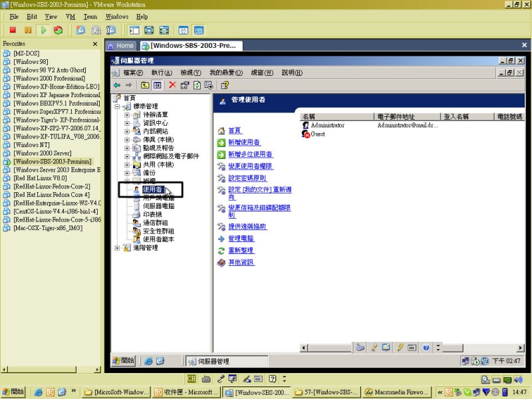Switch to the Home tab in VMware

point(121,45)
